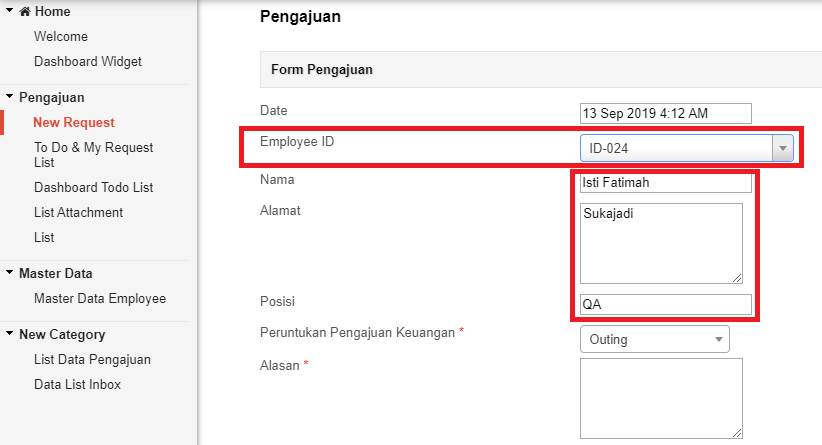Image resolution: width=822 pixels, height=445 pixels.
Task: Click the Alasan text area
Action: click(x=661, y=398)
